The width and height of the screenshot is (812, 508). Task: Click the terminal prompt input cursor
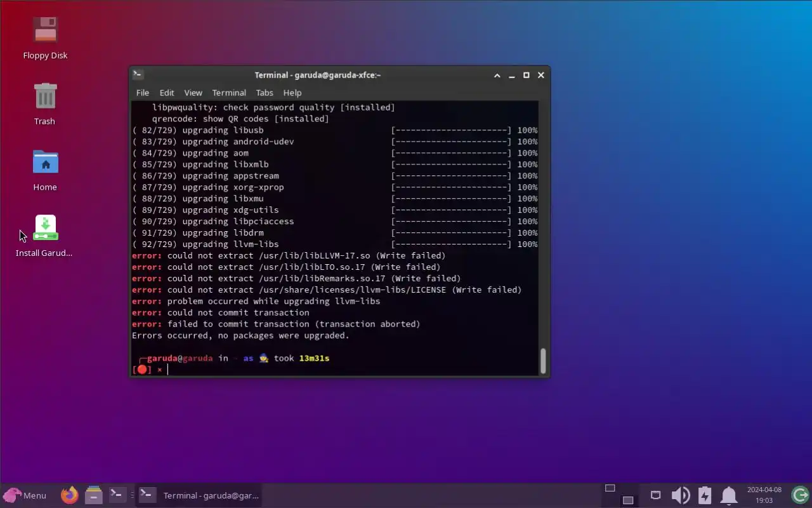tap(168, 370)
